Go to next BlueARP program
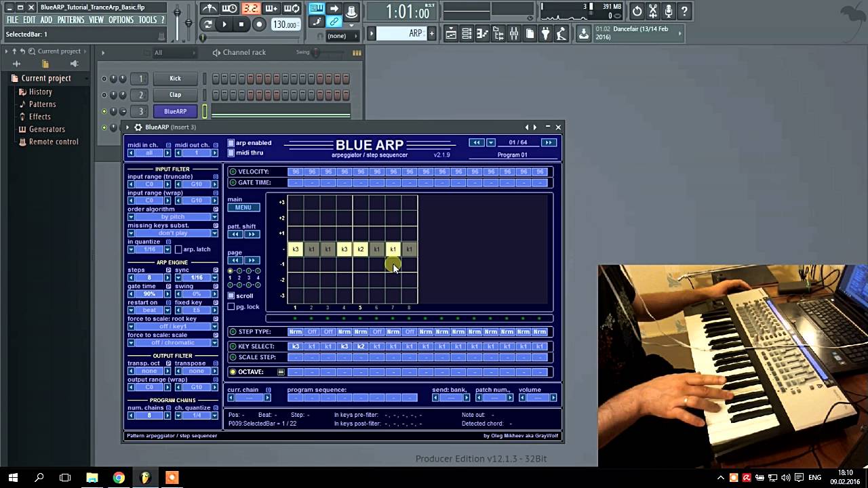The image size is (868, 488). coord(548,143)
